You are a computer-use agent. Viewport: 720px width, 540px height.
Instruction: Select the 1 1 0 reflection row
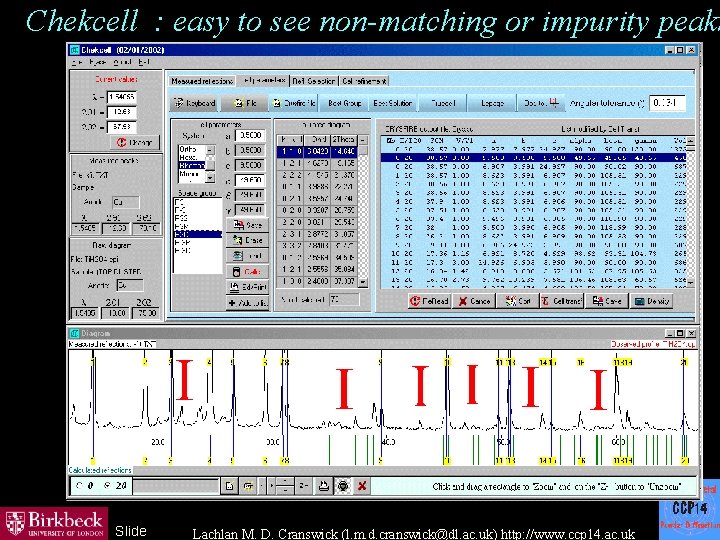317,151
